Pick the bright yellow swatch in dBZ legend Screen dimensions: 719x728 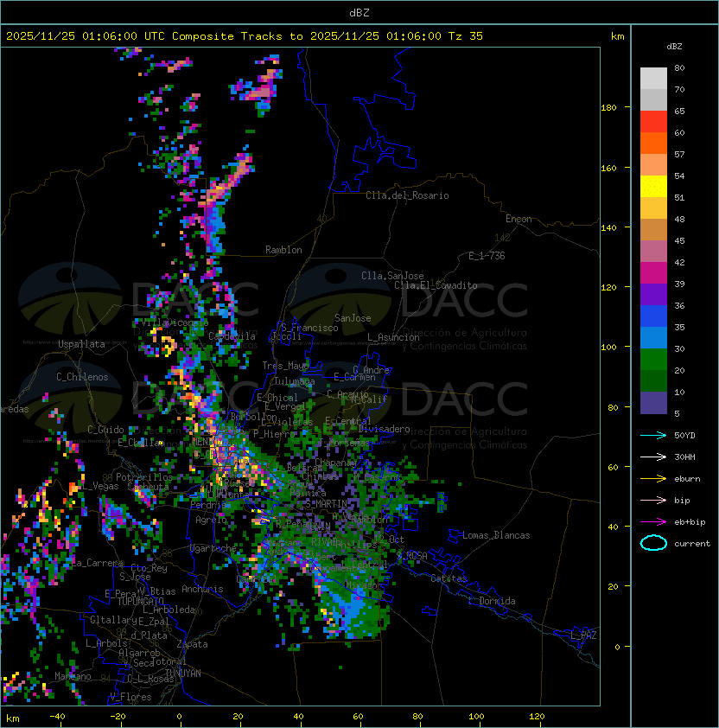pyautogui.click(x=653, y=187)
